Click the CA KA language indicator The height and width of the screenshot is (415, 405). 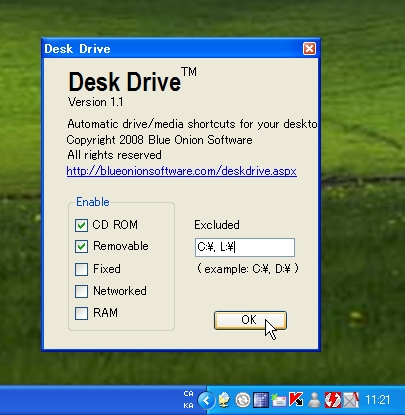point(188,400)
